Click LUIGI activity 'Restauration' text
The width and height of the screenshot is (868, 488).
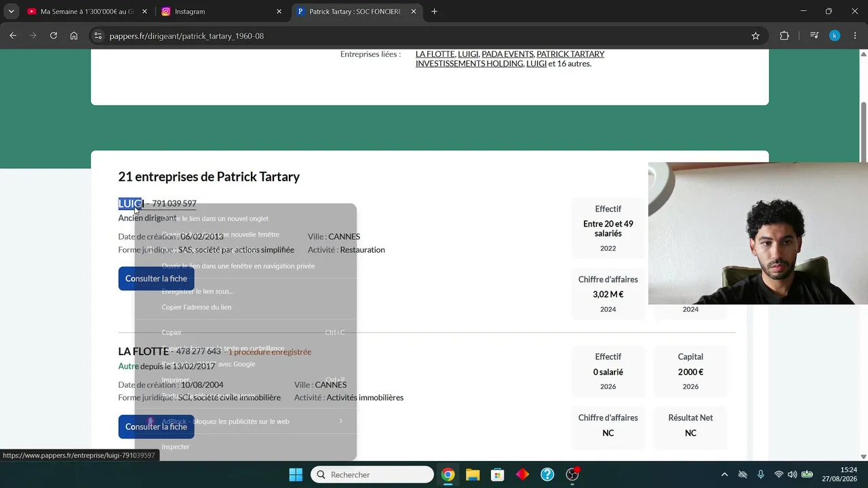(x=362, y=249)
